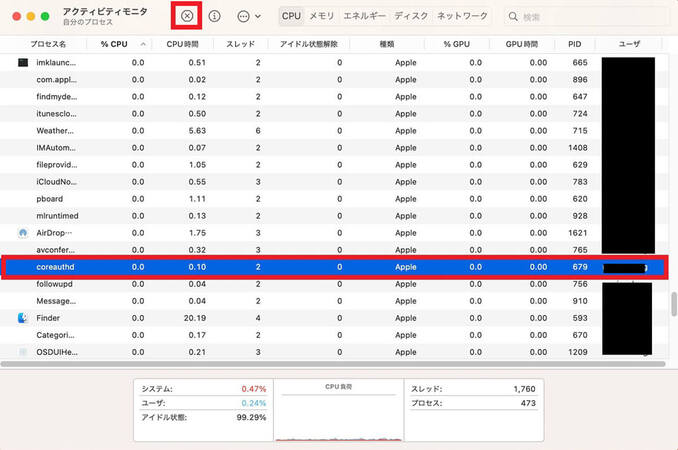Switch to the エネルギー tab
This screenshot has height=450, width=678.
[364, 16]
